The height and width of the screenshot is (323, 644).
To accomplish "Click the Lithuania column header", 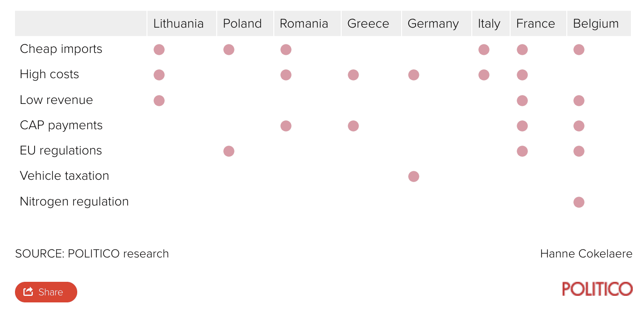I will tap(178, 24).
